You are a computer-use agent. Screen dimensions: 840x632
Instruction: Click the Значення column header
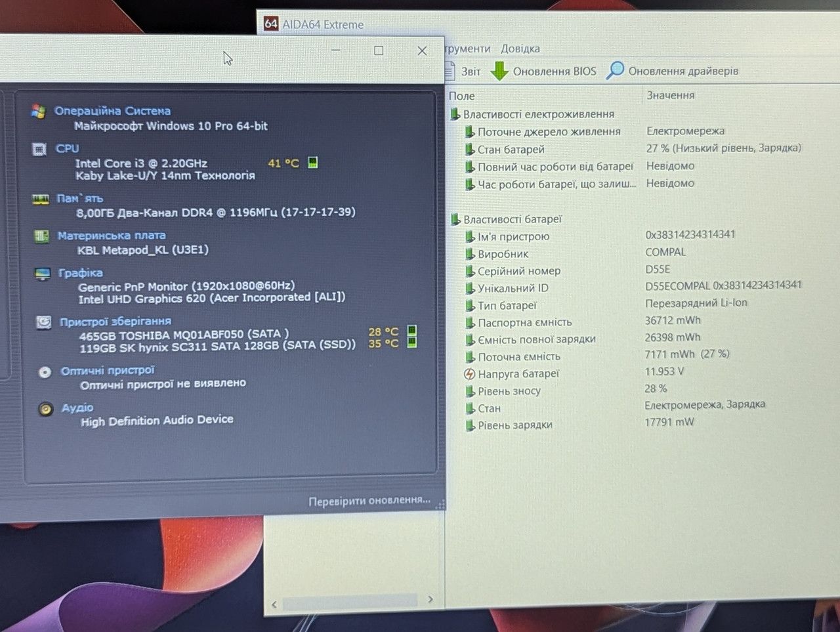coord(671,96)
